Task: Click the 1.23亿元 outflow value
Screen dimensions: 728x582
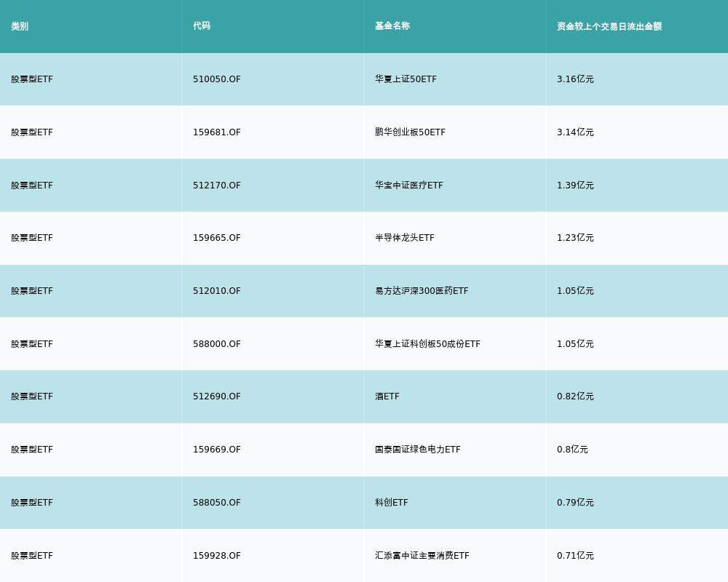Action: tap(575, 238)
